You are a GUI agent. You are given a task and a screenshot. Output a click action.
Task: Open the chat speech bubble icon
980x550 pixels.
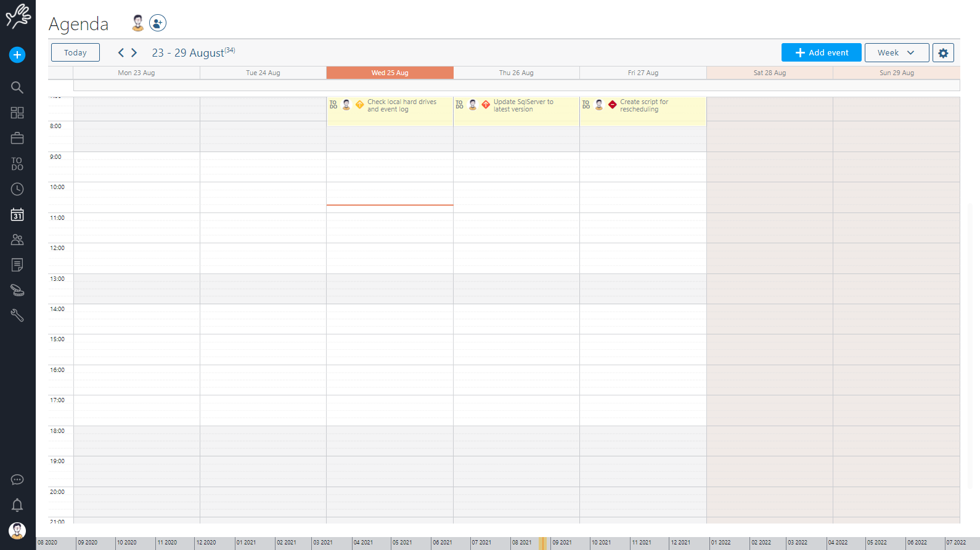17,480
